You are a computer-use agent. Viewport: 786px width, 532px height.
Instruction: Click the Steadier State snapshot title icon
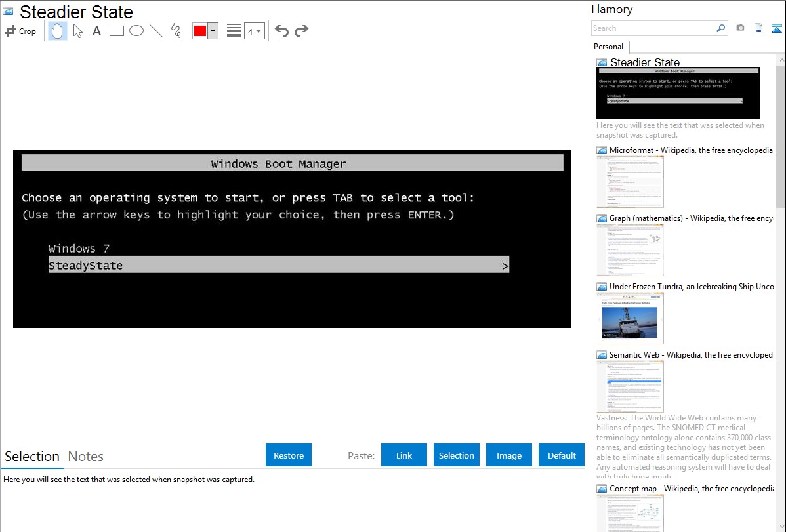coord(9,11)
